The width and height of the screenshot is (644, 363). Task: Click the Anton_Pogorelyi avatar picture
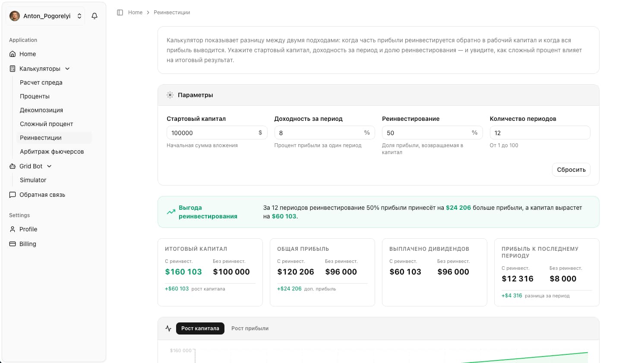click(x=15, y=16)
